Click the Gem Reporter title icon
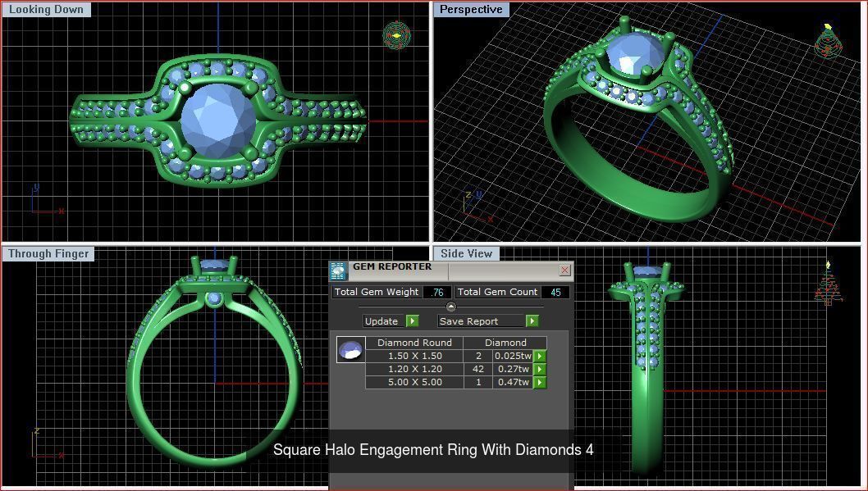 click(338, 271)
